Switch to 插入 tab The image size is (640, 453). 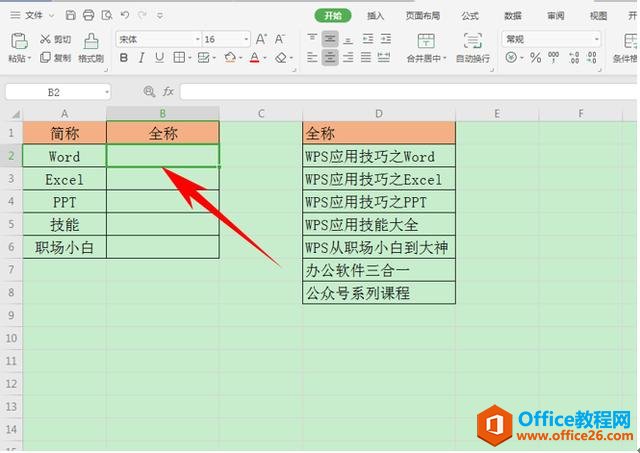tap(375, 16)
